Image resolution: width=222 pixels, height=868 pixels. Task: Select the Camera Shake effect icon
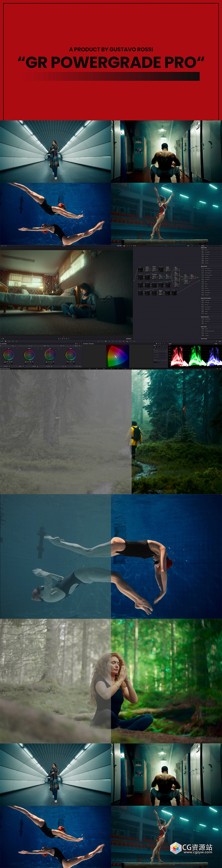[203, 301]
